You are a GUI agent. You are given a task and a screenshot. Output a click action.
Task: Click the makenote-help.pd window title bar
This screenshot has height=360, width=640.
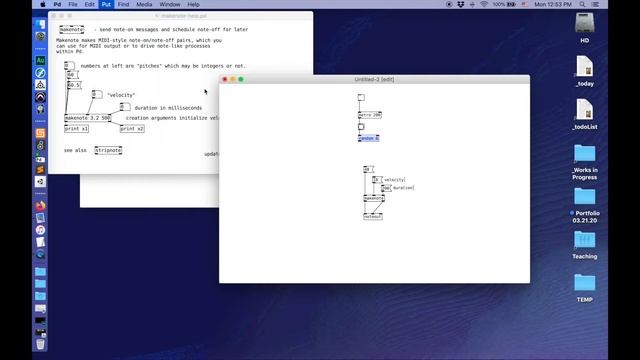(181, 16)
